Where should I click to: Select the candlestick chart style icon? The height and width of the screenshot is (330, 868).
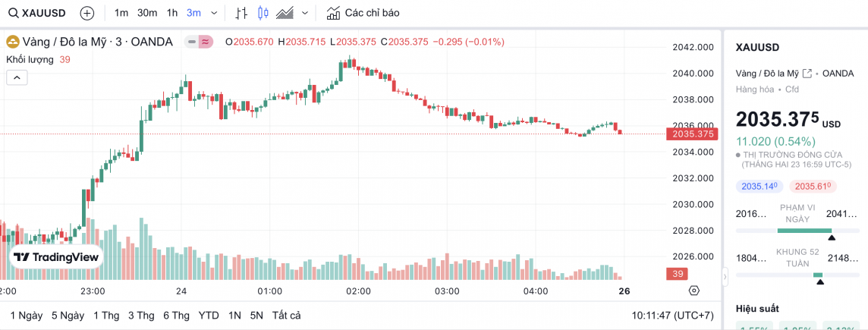pos(263,13)
